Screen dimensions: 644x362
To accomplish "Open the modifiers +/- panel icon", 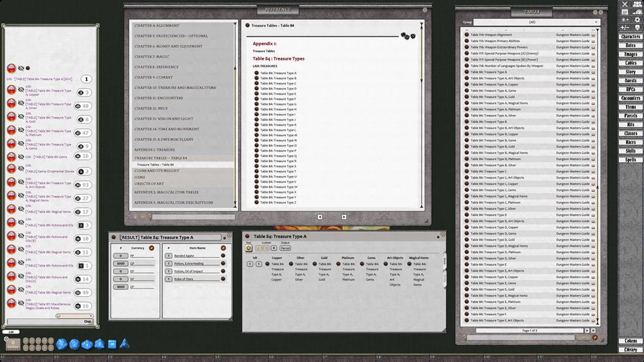I will 625,28.
